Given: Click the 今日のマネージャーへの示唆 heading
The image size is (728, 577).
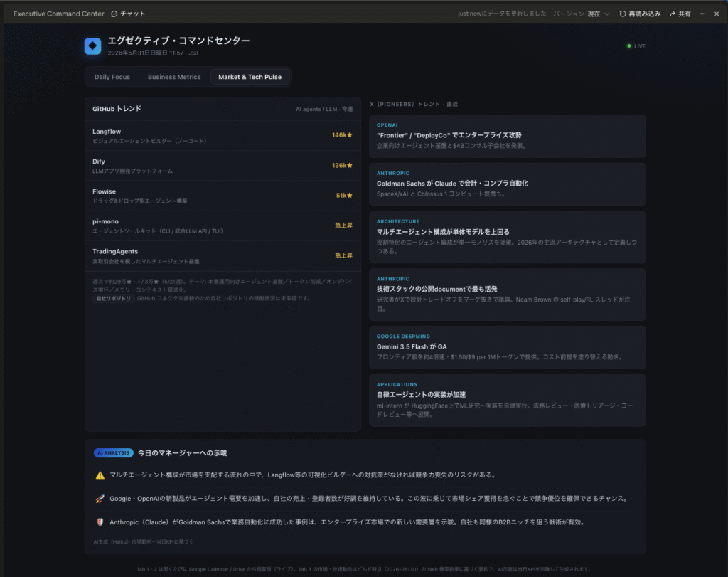Looking at the screenshot, I should (x=183, y=453).
